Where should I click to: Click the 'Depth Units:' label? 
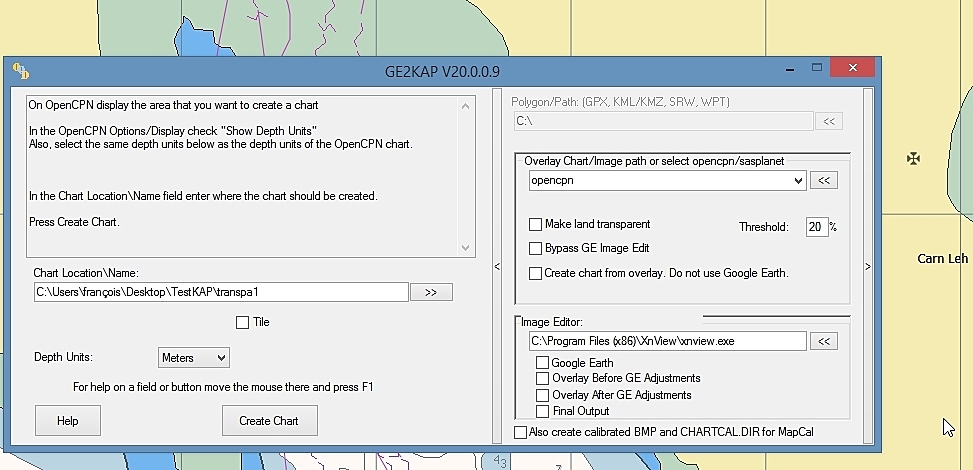pyautogui.click(x=63, y=358)
